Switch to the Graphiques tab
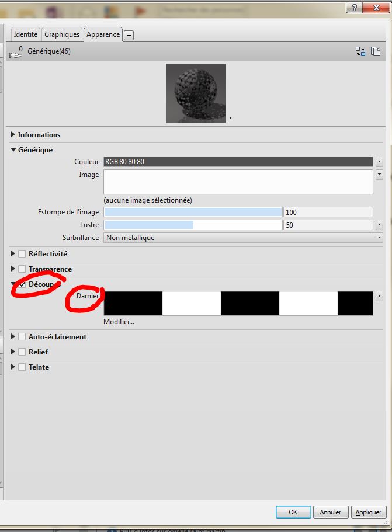Viewport: 392px width, 532px height. [62, 34]
